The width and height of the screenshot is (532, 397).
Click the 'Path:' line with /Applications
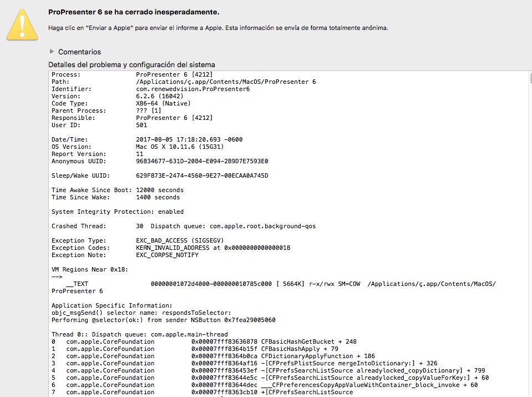184,82
